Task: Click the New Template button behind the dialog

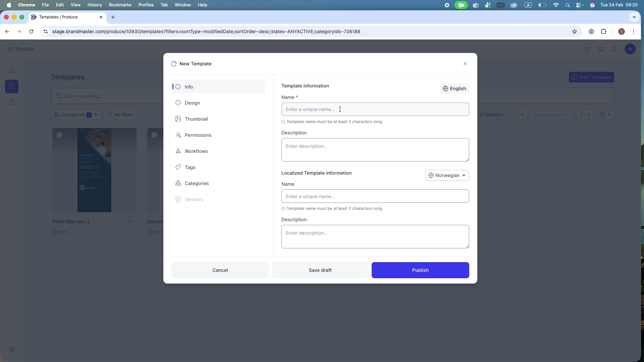Action: (x=591, y=77)
